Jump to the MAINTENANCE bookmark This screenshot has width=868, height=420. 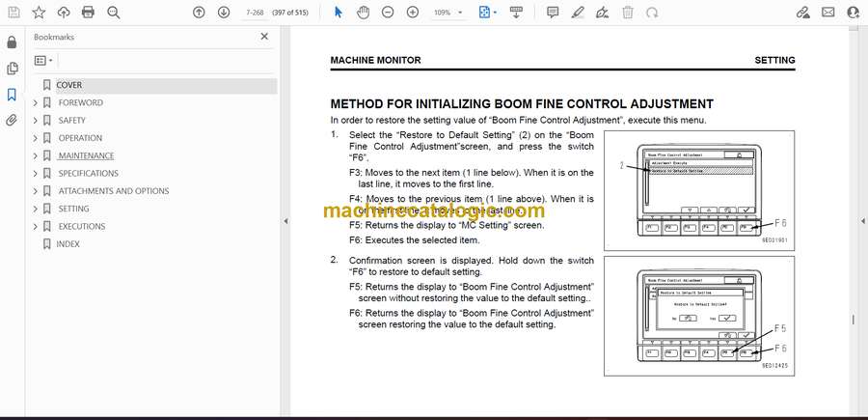pyautogui.click(x=87, y=155)
